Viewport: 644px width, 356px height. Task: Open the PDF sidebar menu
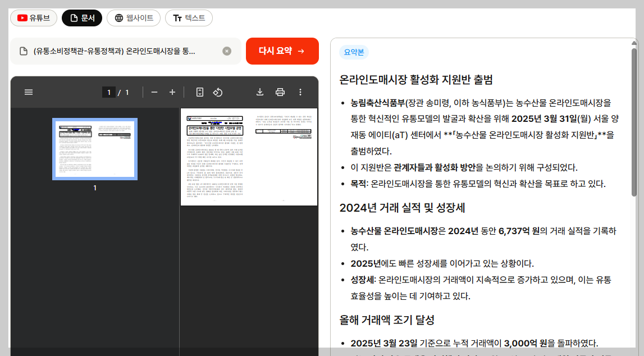pos(28,92)
